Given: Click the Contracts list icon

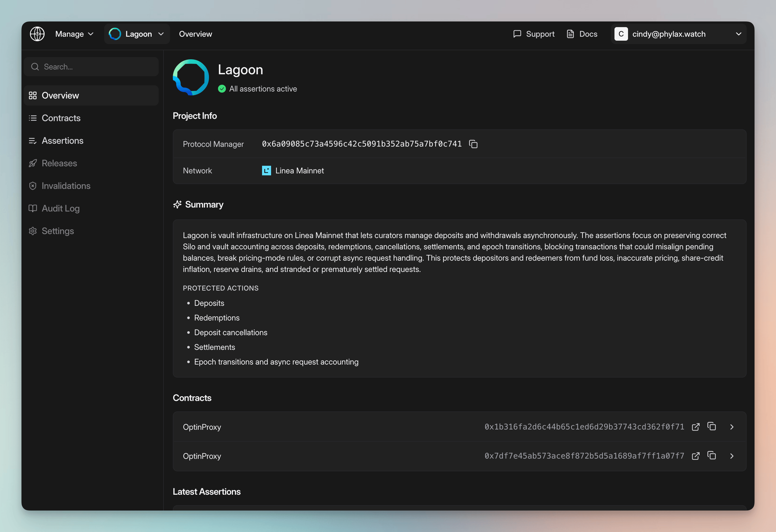Looking at the screenshot, I should (33, 118).
